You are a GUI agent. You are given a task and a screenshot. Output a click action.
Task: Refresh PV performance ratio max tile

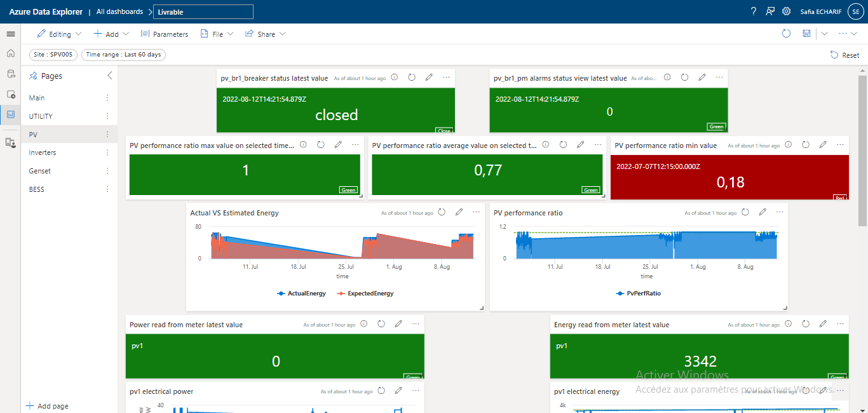[321, 145]
